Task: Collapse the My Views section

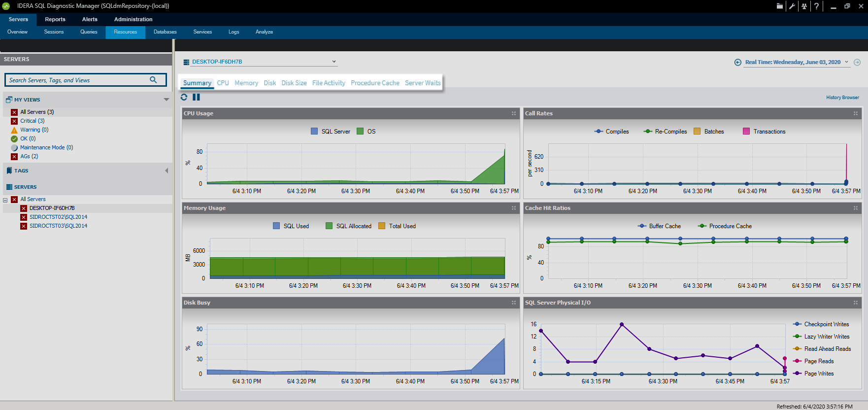Action: click(x=167, y=100)
